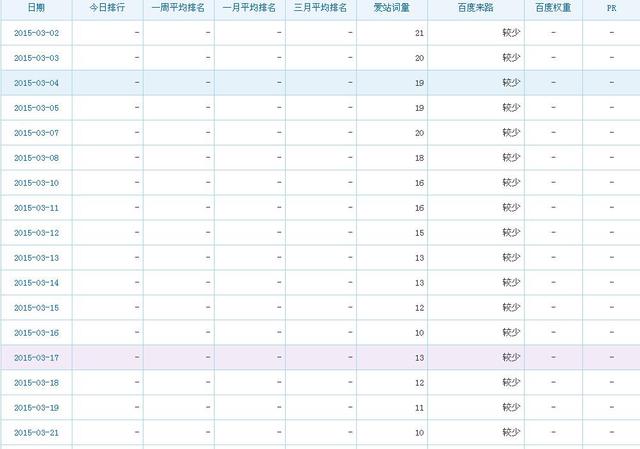Viewport: 640px width, 449px height.
Task: Click word count 21 in 2015-03-02 row
Action: point(419,33)
